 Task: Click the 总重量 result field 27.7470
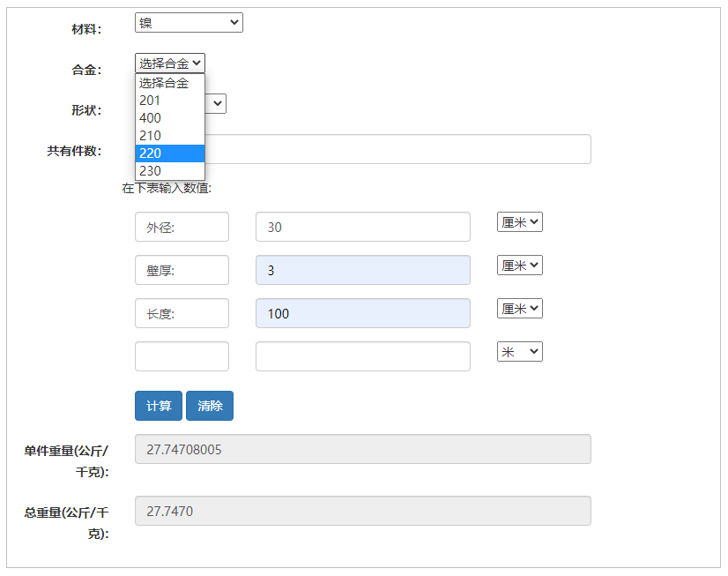362,511
